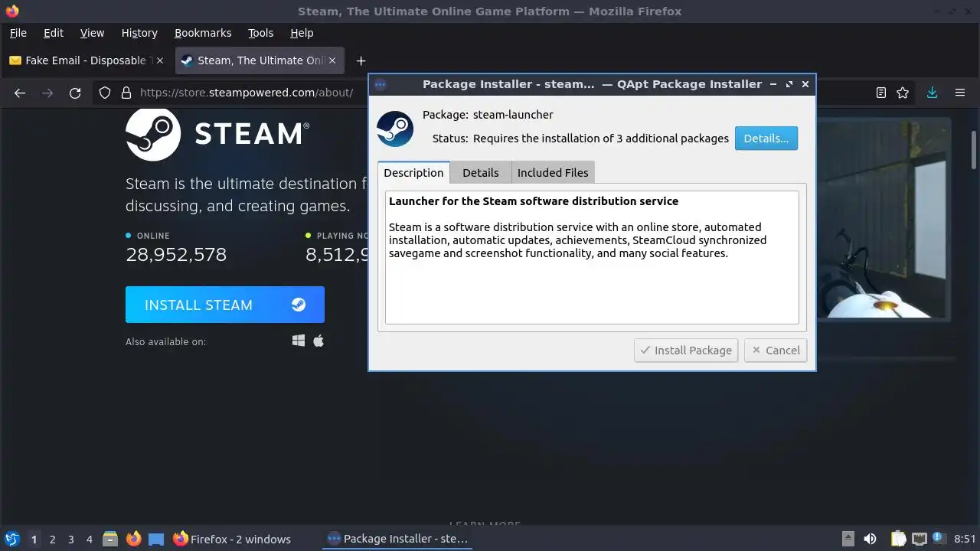Switch to virtual desktop 2
The width and height of the screenshot is (980, 551).
(52, 539)
